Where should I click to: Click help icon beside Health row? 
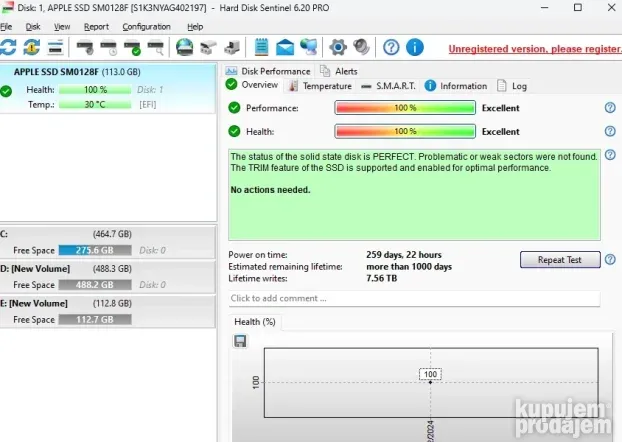point(610,131)
